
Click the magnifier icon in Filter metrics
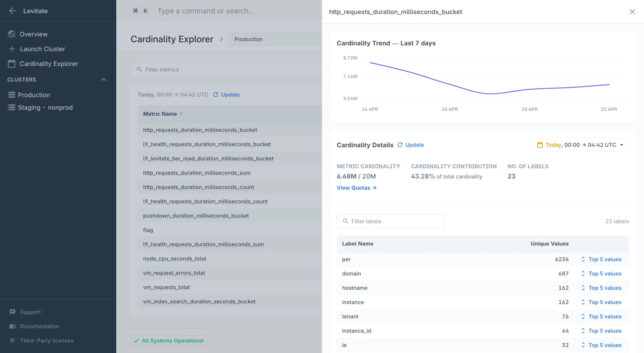pyautogui.click(x=139, y=69)
